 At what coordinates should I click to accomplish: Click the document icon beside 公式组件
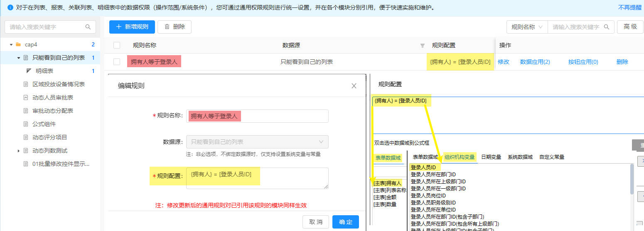pos(26,124)
